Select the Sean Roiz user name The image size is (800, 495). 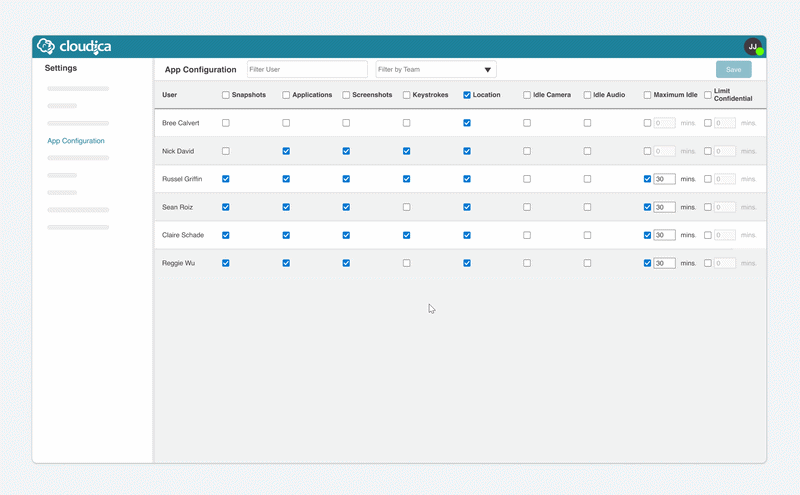tap(178, 207)
